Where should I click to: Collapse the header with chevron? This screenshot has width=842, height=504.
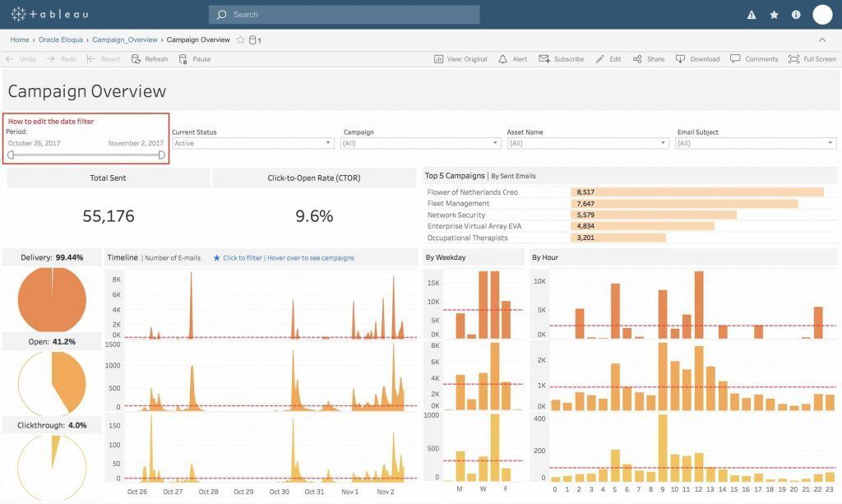[x=822, y=40]
